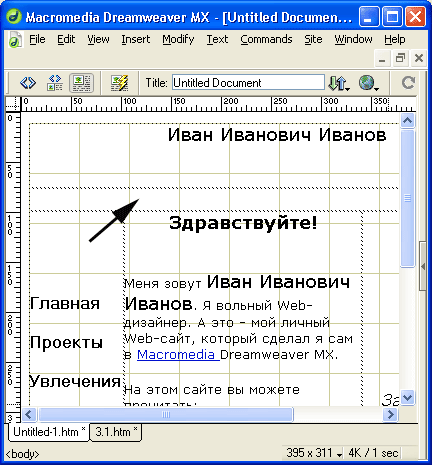Click the ruler origin corner icon
The image size is (432, 465).
[13, 104]
